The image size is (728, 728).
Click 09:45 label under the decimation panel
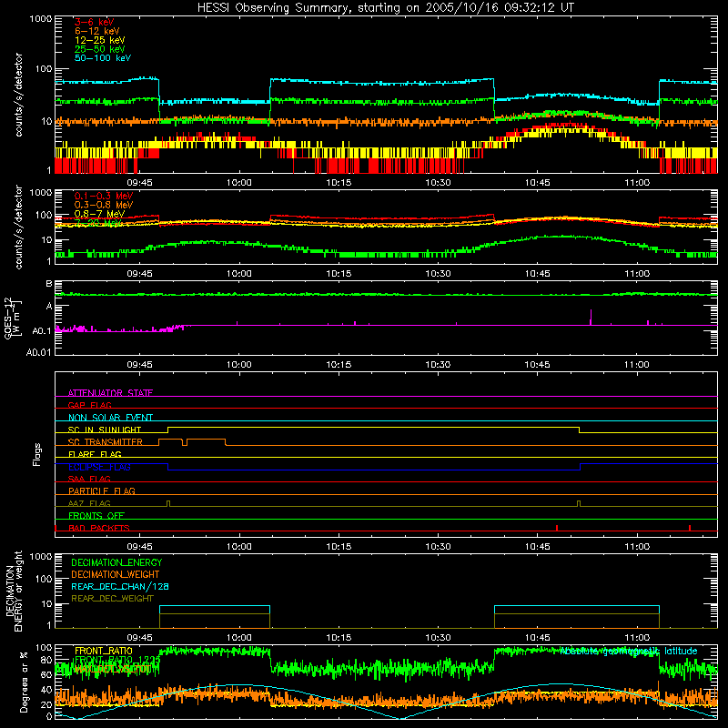click(x=140, y=638)
